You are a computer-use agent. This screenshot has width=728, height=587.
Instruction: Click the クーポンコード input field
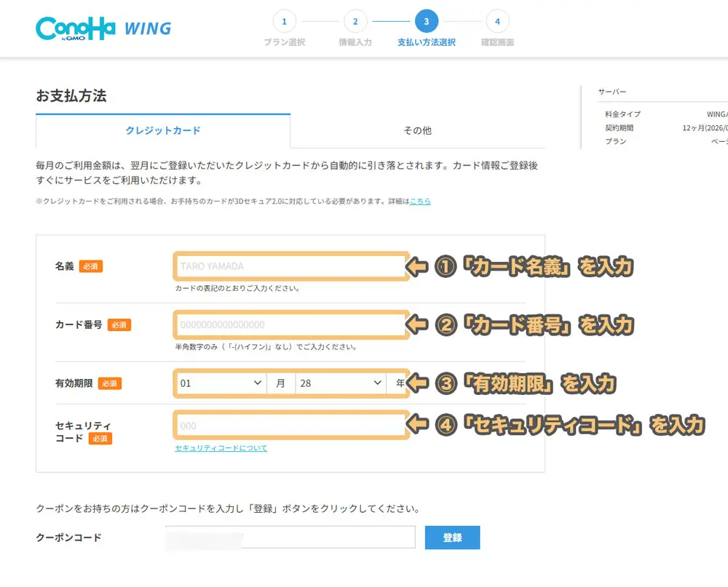[290, 537]
